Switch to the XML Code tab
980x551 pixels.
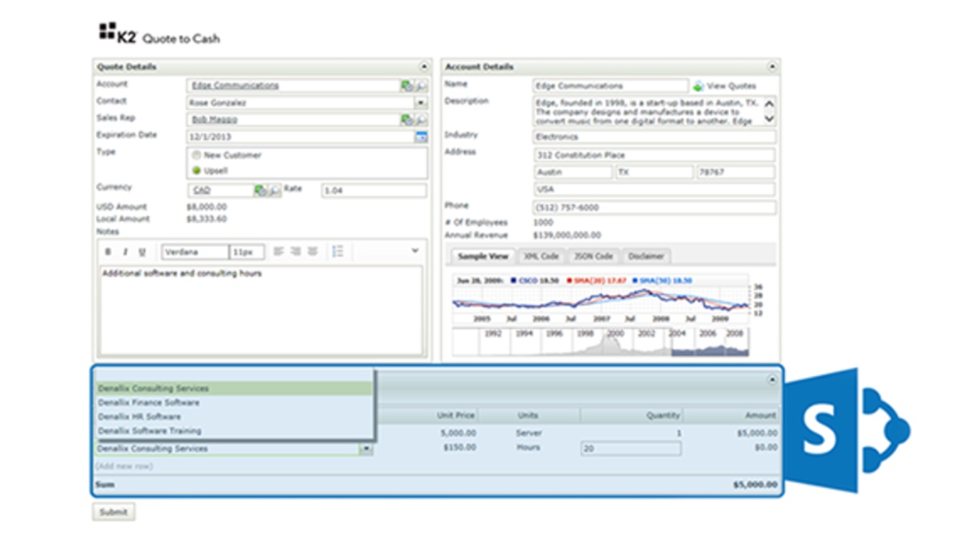point(541,256)
